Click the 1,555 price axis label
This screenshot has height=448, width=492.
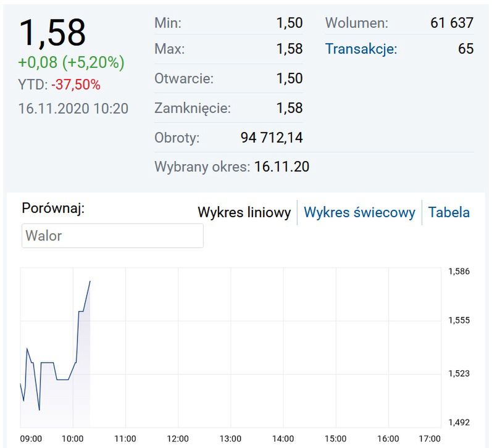point(459,320)
